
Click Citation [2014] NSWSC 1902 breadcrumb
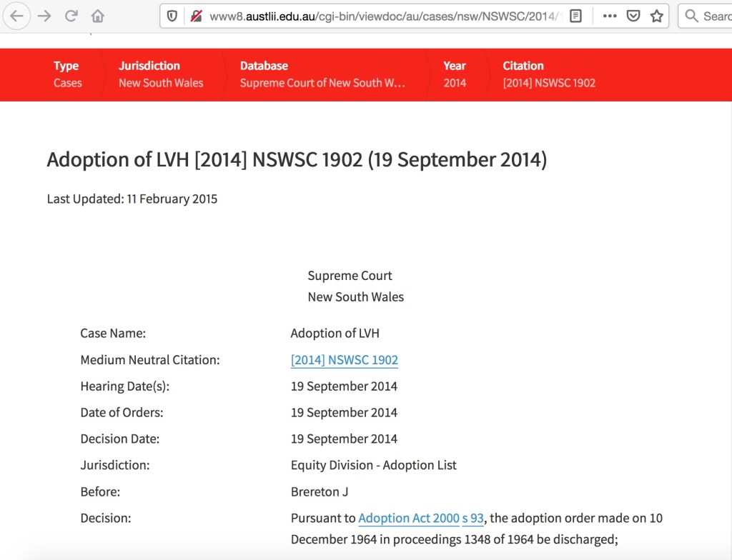[549, 74]
